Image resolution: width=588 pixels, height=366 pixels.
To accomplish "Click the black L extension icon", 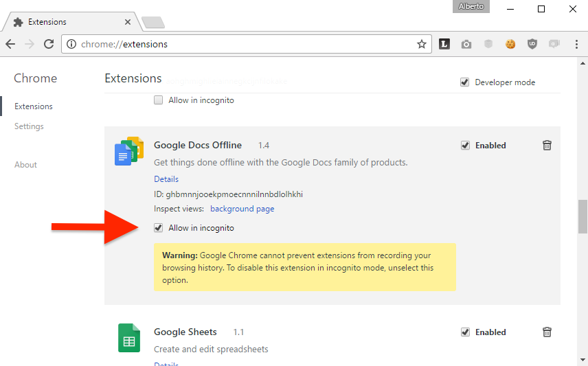I will (x=444, y=44).
